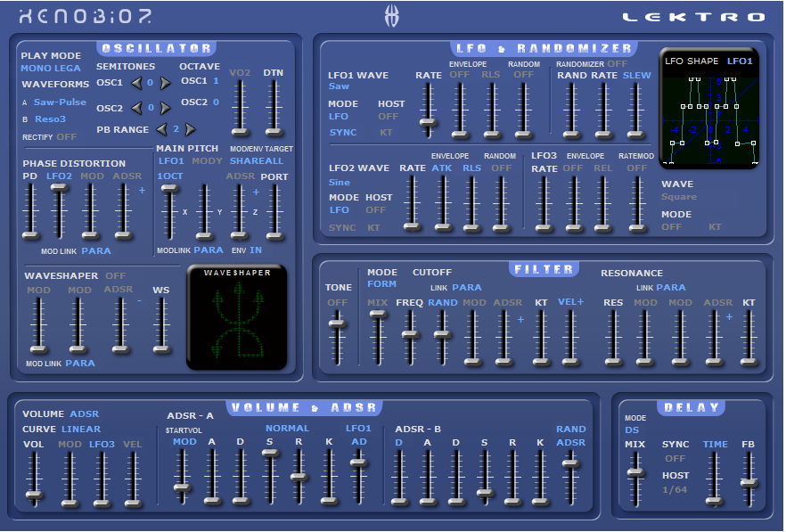Adjust the WS waveshaper slider

coord(161,349)
